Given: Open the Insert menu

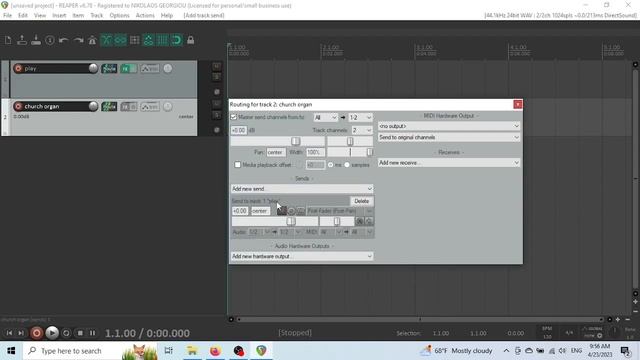Looking at the screenshot, I should coord(59,16).
